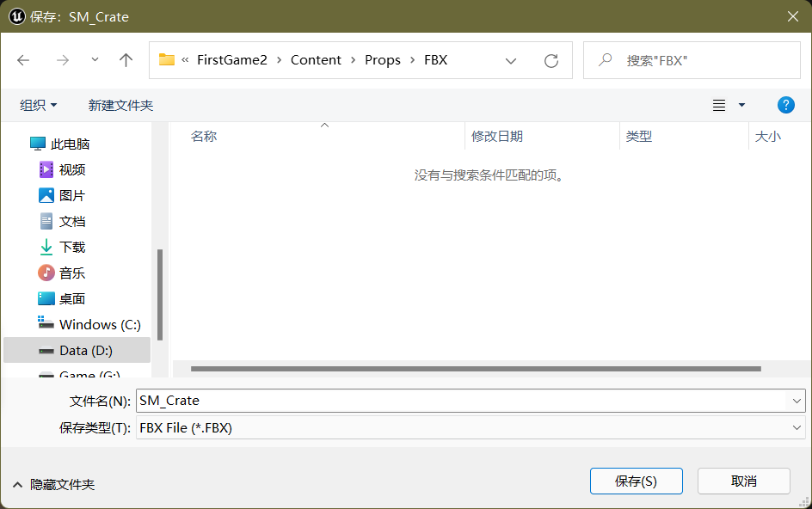812x509 pixels.
Task: Open the view options dropdown arrow
Action: coord(741,105)
